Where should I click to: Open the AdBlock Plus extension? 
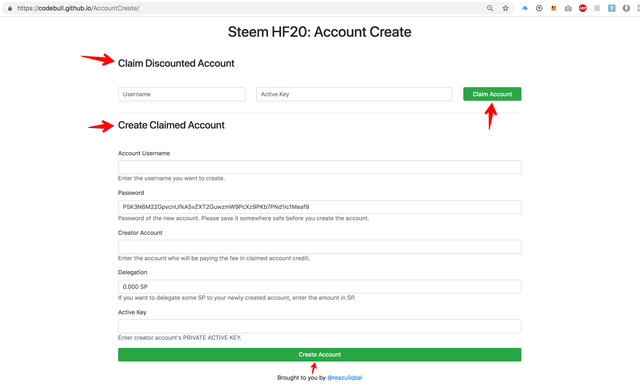(x=583, y=8)
